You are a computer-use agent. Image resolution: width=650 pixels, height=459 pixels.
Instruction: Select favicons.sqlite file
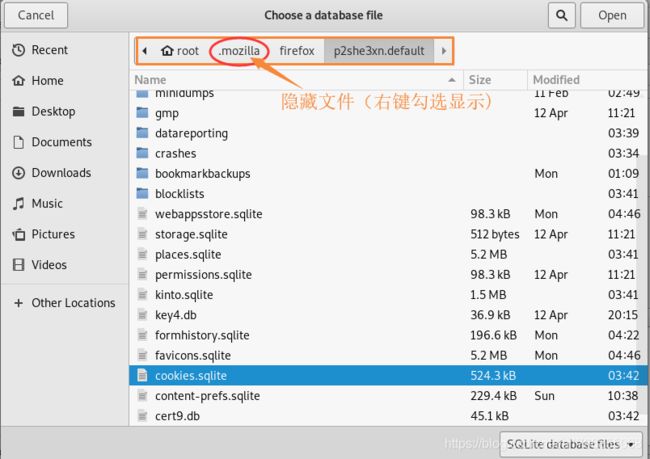[386, 355]
